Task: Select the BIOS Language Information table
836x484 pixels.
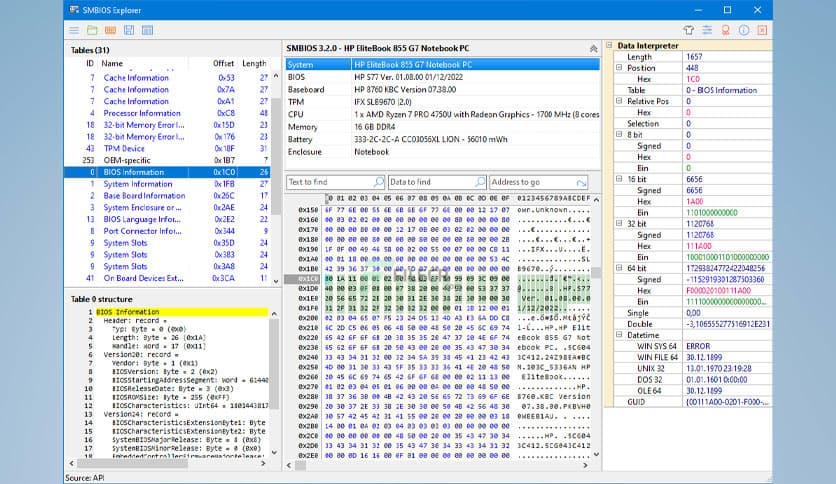Action: pyautogui.click(x=167, y=219)
